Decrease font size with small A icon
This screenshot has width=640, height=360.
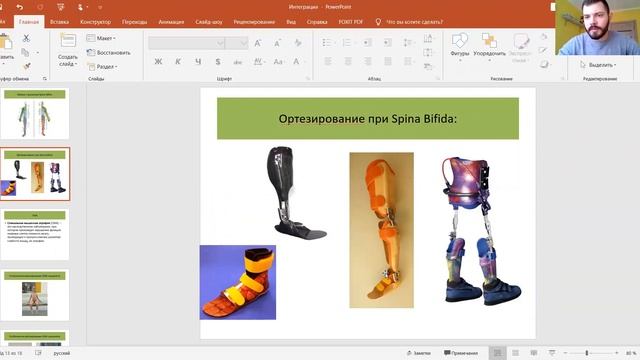coord(278,43)
